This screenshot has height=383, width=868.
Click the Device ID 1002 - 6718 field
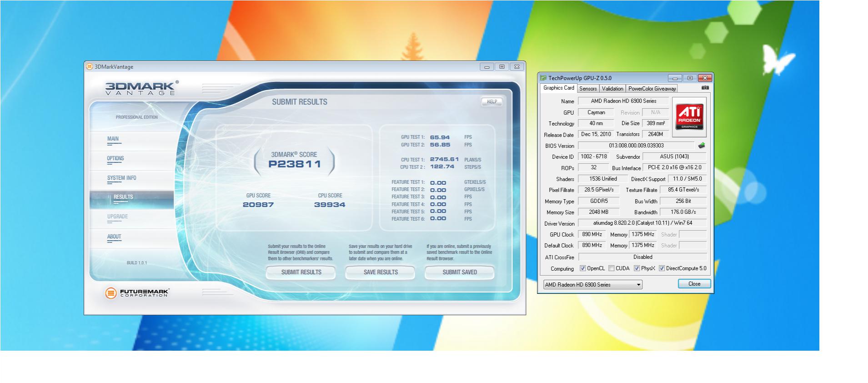pos(593,156)
